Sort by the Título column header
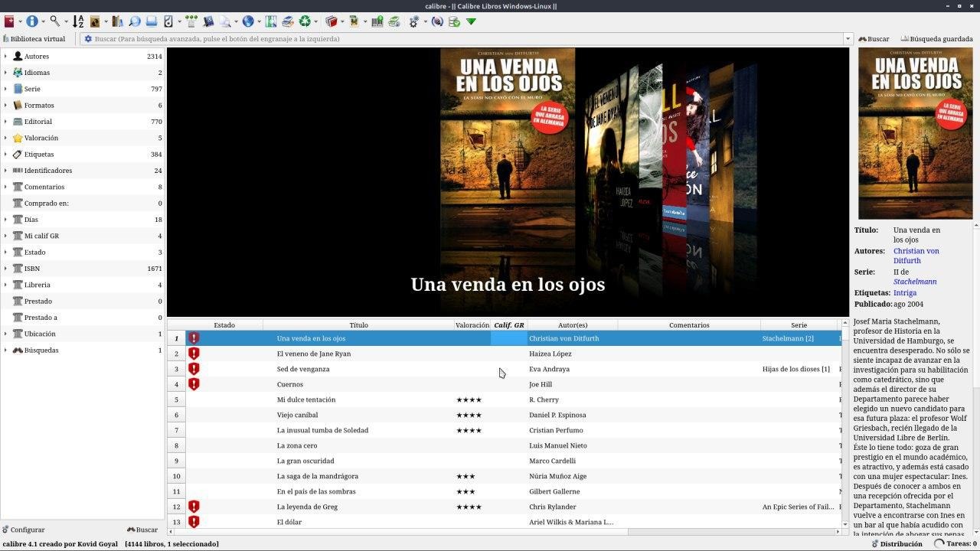 click(358, 325)
